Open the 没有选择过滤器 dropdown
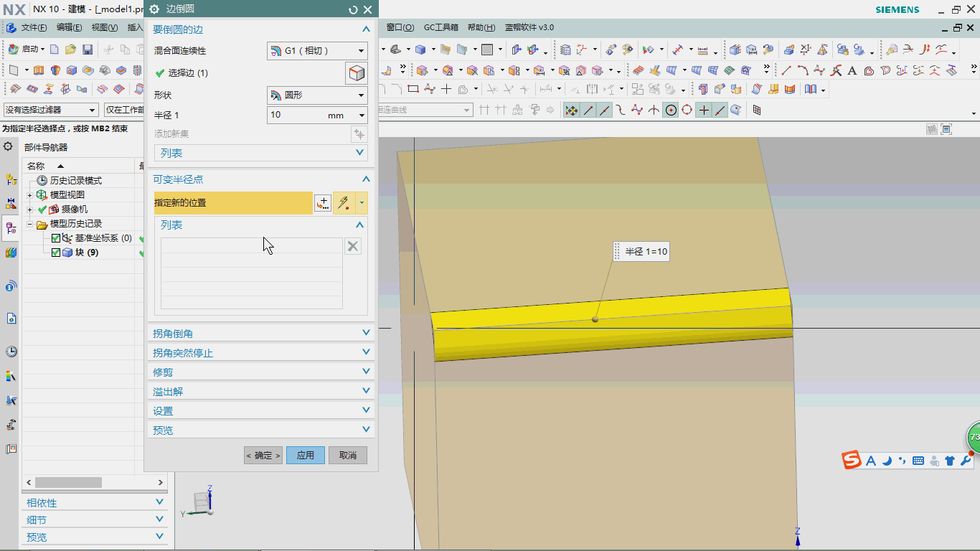The image size is (980, 551). [50, 110]
